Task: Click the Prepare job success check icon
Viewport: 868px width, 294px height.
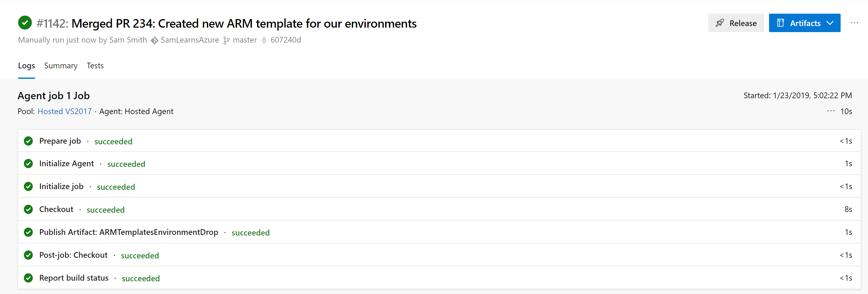Action: 28,141
